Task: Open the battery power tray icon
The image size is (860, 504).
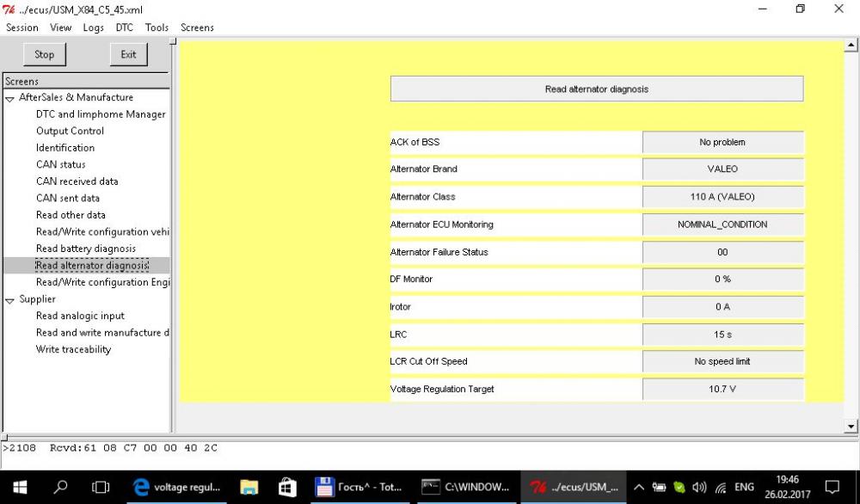Action: pos(659,487)
